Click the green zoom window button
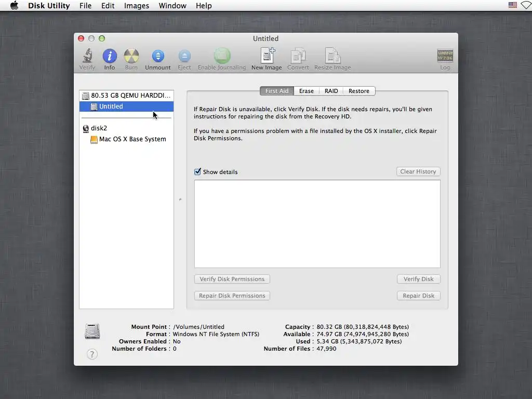The height and width of the screenshot is (399, 532). coord(102,38)
